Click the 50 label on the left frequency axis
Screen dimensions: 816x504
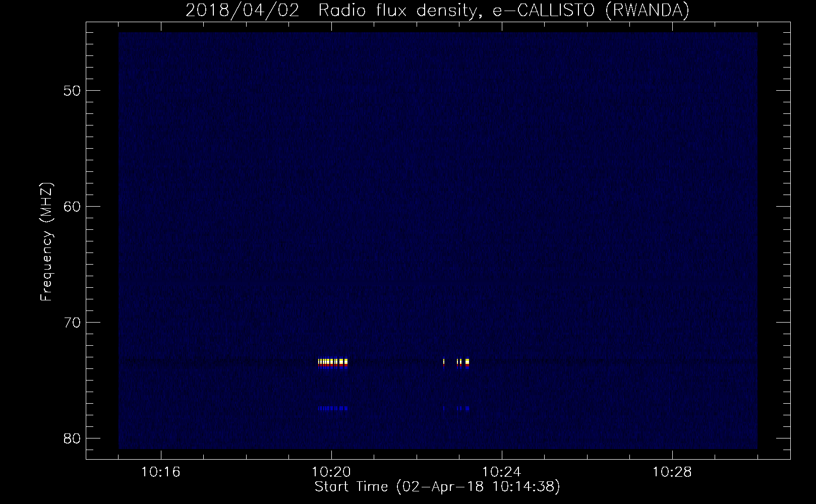click(x=72, y=91)
